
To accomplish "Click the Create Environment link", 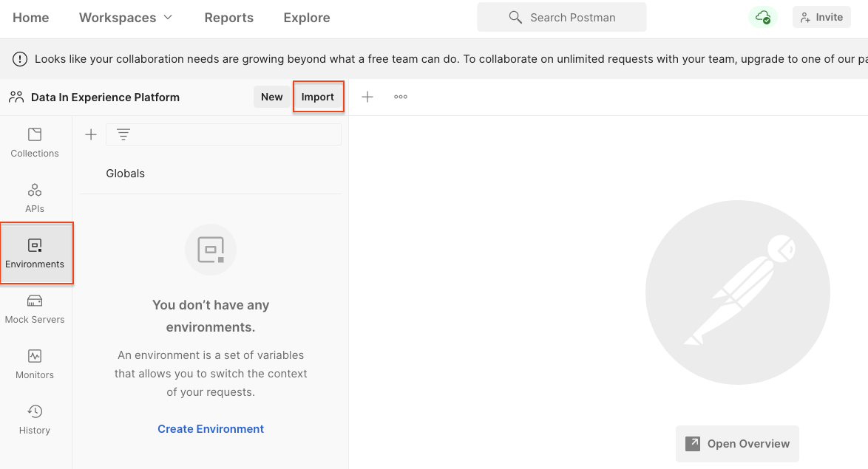I will tap(211, 429).
